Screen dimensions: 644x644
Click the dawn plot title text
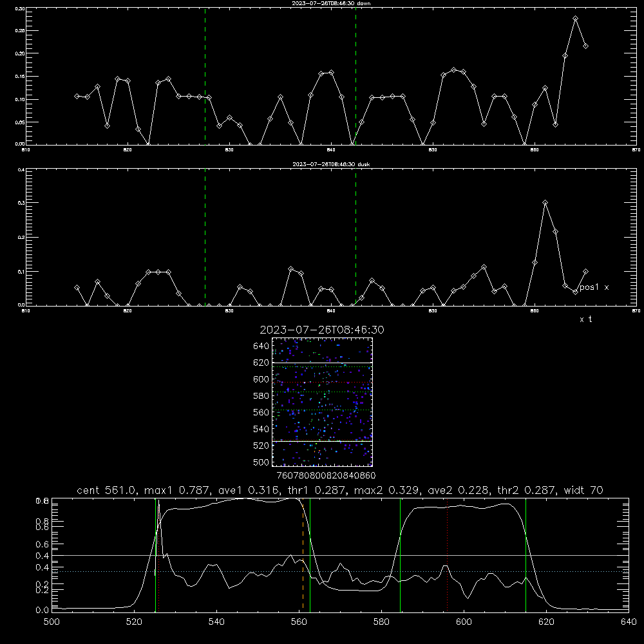331,3
